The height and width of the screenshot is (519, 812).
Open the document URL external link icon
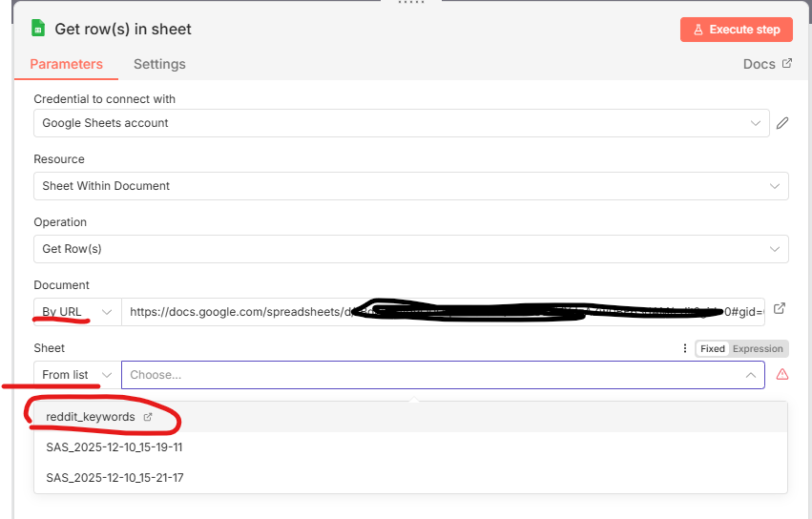[x=780, y=309]
